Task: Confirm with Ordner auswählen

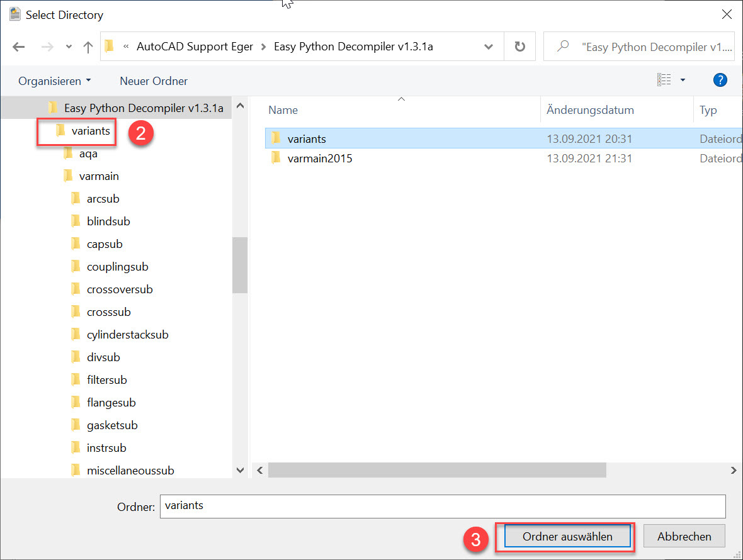Action: point(565,536)
